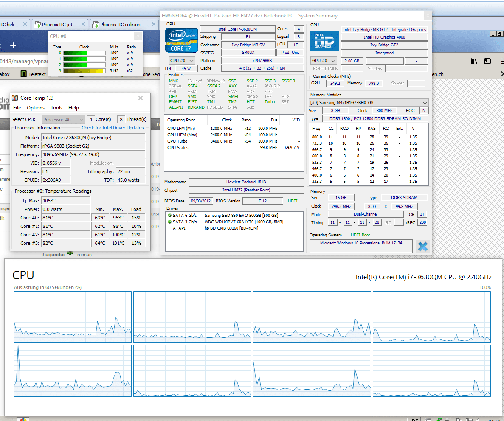Click the browser URL address field
The width and height of the screenshot is (504, 421).
click(x=24, y=61)
